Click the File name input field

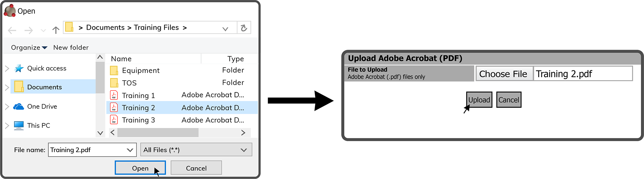(92, 150)
